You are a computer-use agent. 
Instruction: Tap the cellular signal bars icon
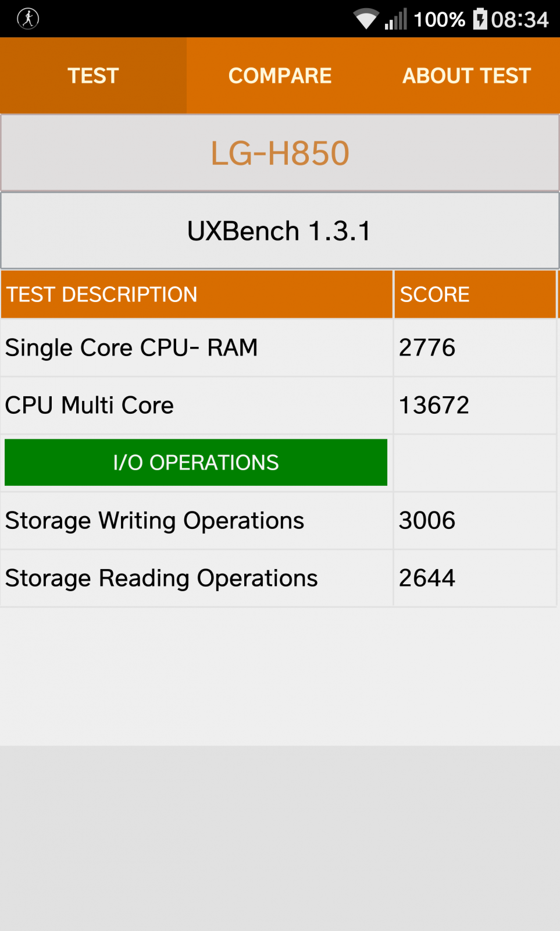tap(396, 19)
